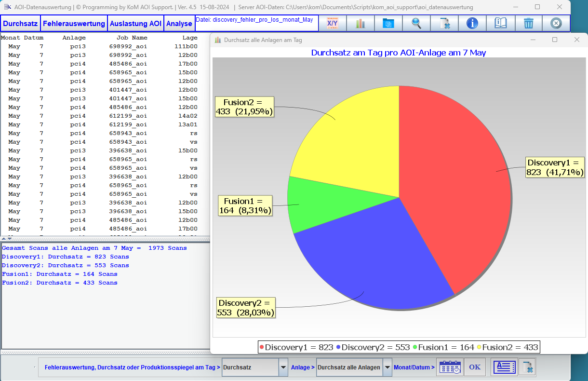Click the top toolbar document-with-X icon
The image size is (588, 381).
(x=444, y=23)
